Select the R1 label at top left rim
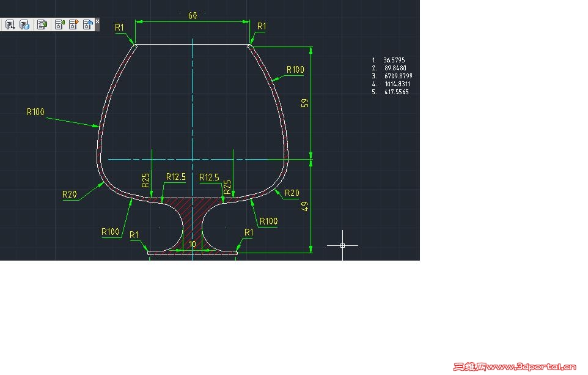 coord(119,28)
